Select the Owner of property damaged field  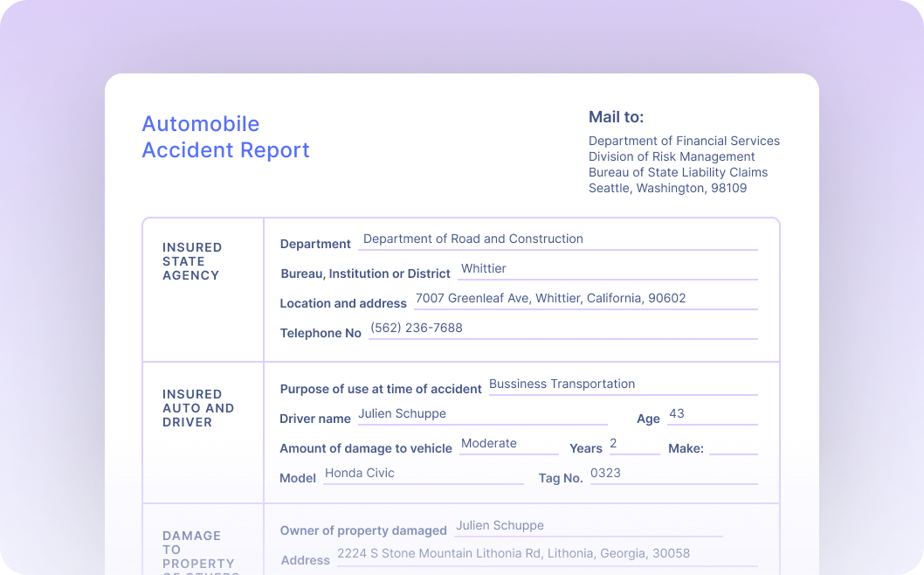tap(587, 524)
